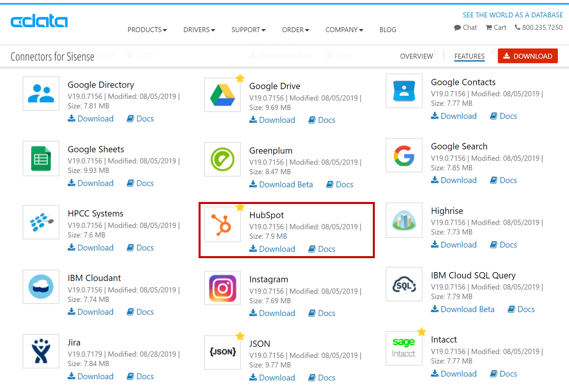Image resolution: width=569 pixels, height=392 pixels.
Task: Open Docs for Google Search
Action: pos(504,180)
